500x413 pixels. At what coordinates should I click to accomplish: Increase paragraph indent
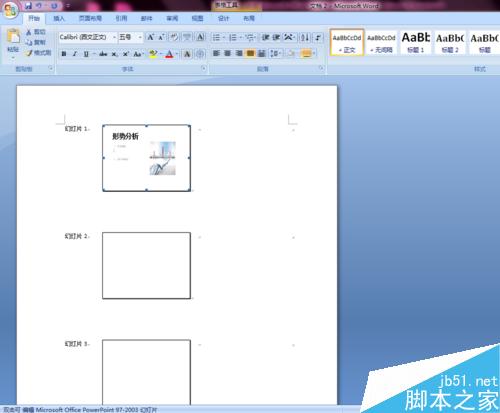[276, 37]
